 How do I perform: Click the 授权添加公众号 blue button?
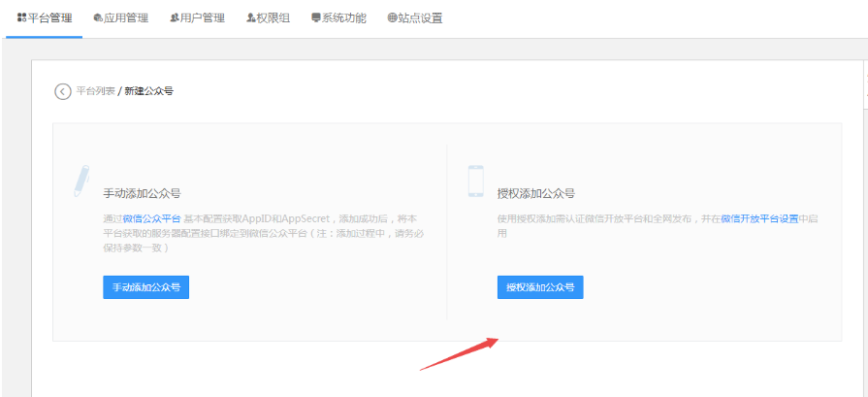[540, 287]
